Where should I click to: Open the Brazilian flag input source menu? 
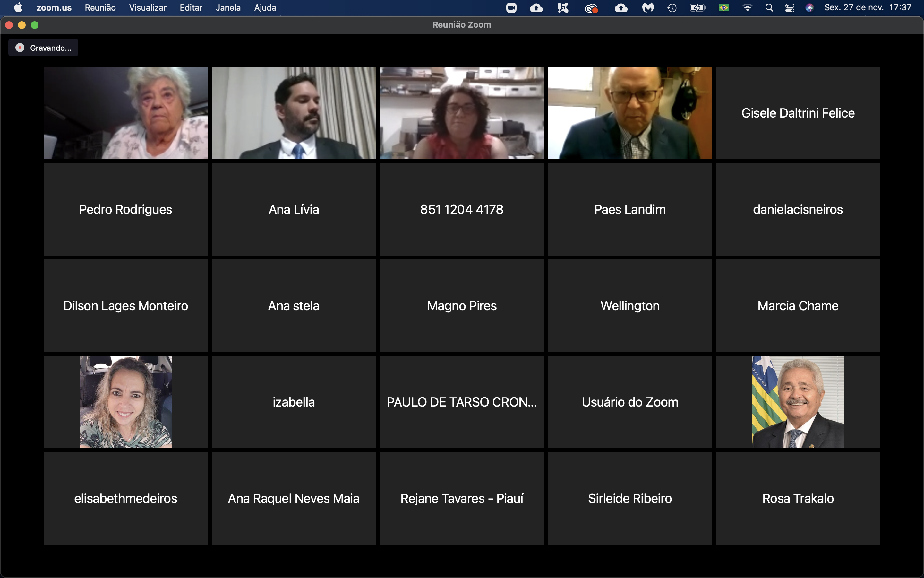723,8
